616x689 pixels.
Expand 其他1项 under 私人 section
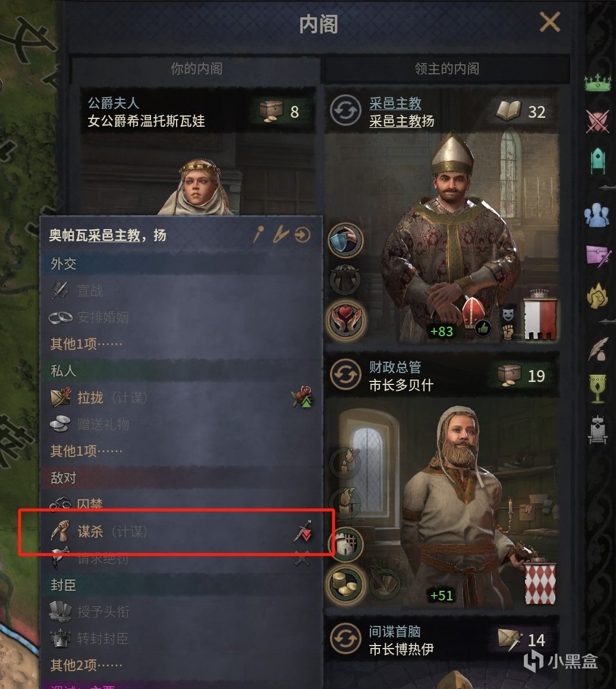[x=86, y=451]
